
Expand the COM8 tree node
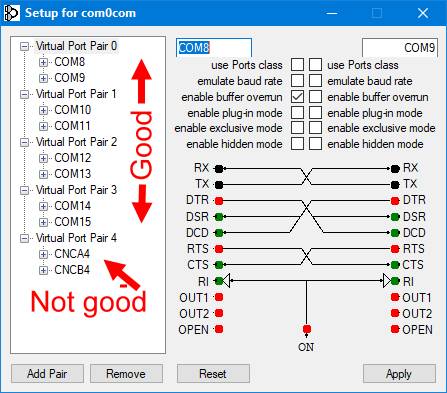point(43,62)
